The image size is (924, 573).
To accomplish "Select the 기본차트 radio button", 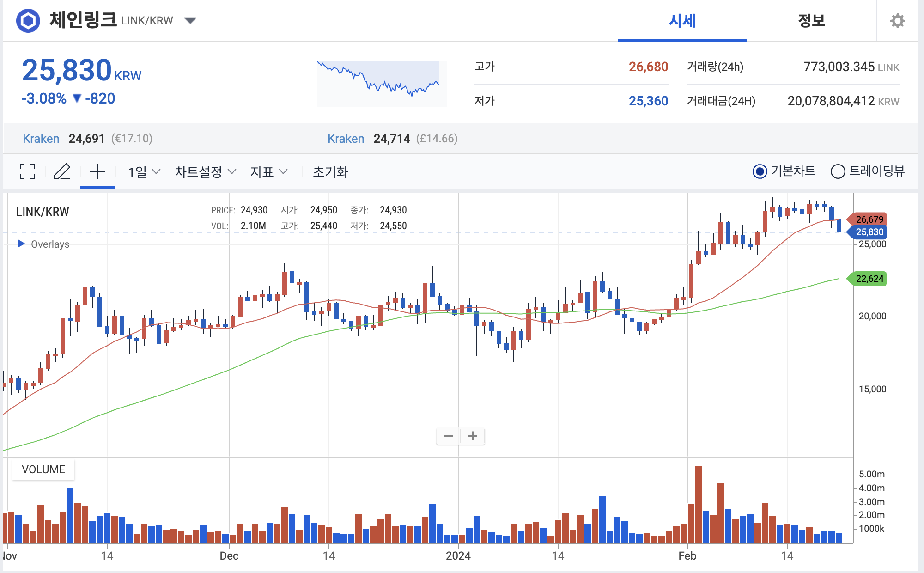I will point(760,171).
